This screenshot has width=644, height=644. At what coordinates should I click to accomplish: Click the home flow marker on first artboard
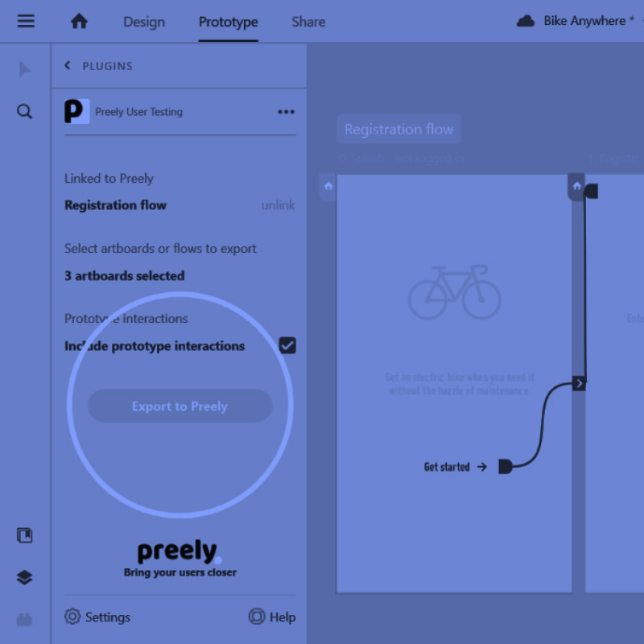(328, 186)
